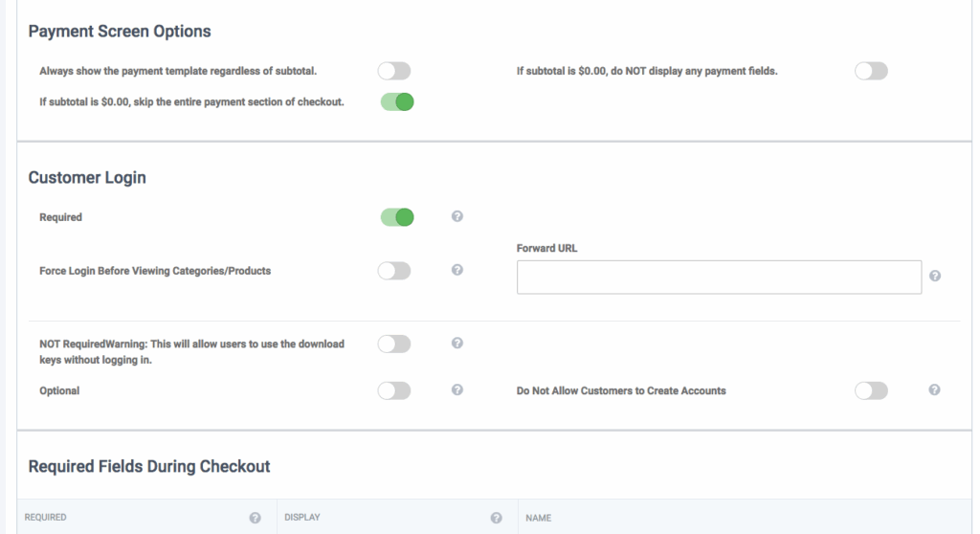Click help icon for Do Not Allow Accounts
980x534 pixels.
(935, 390)
